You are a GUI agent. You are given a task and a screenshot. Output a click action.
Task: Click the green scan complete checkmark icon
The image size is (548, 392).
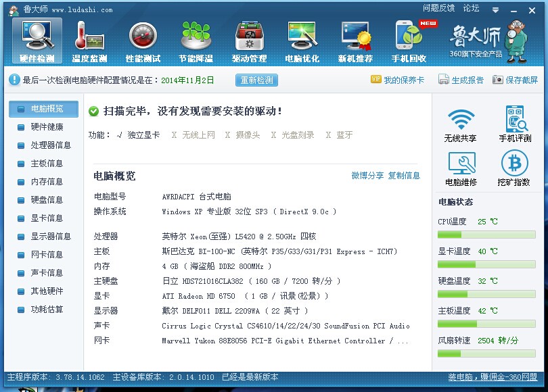[x=93, y=112]
